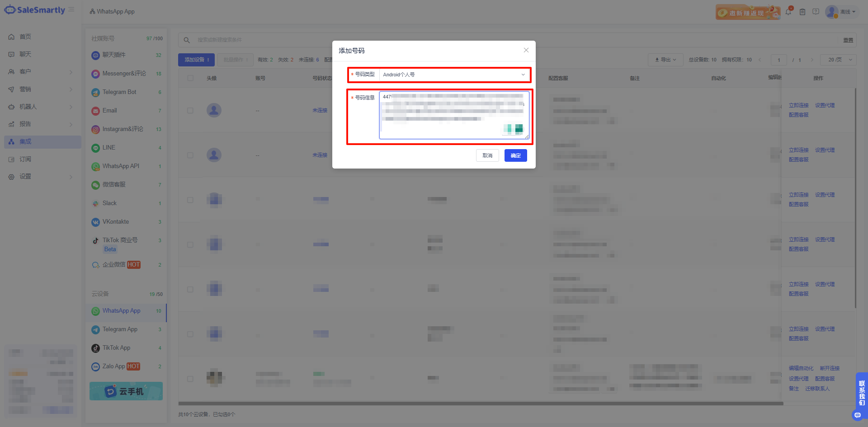868x427 pixels.
Task: Expand the 营销 menu
Action: point(42,89)
